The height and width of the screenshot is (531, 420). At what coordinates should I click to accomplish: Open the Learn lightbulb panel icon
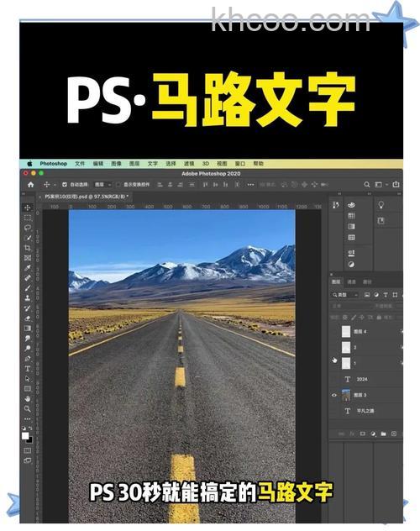pos(381,205)
